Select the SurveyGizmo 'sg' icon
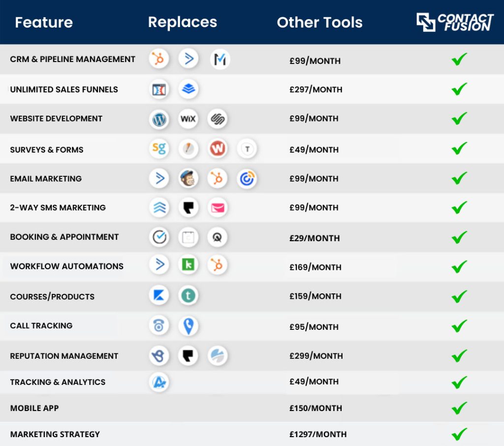504x446 pixels. point(159,149)
